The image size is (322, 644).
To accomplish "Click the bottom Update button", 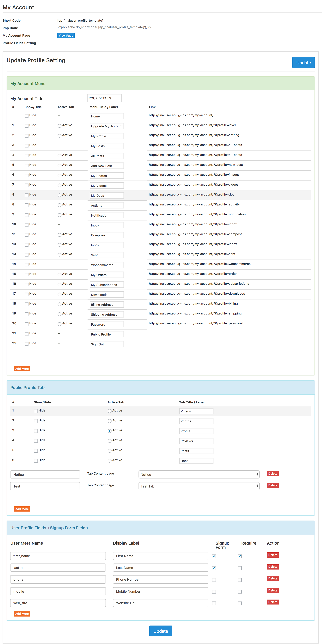I will click(161, 631).
